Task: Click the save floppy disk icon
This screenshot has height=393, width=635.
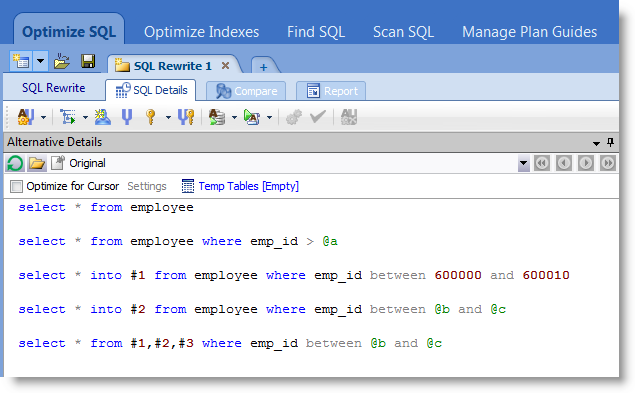Action: coord(88,62)
